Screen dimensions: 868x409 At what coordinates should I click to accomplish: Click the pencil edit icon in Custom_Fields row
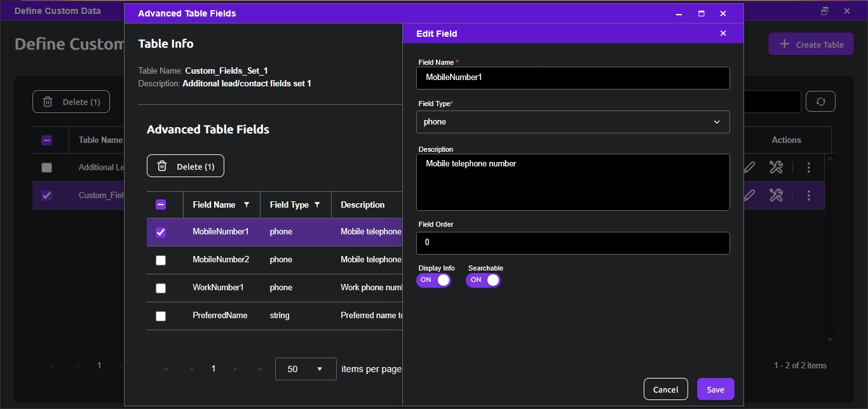(749, 195)
